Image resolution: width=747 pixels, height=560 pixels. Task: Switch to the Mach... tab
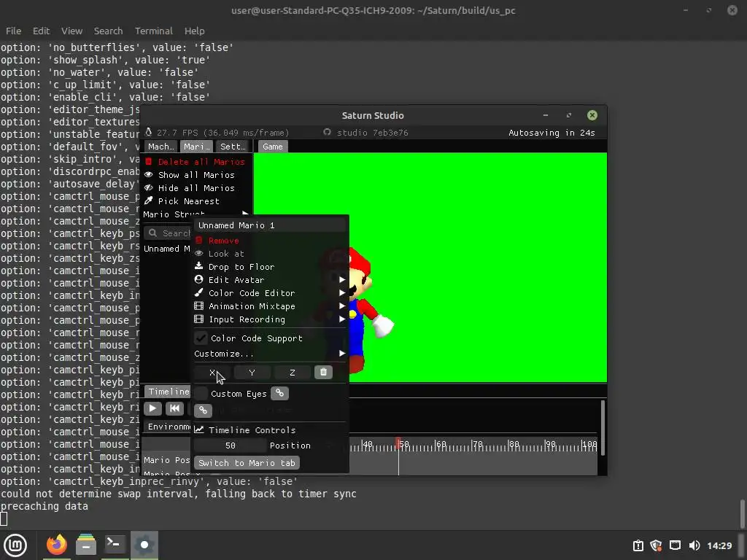pos(161,147)
